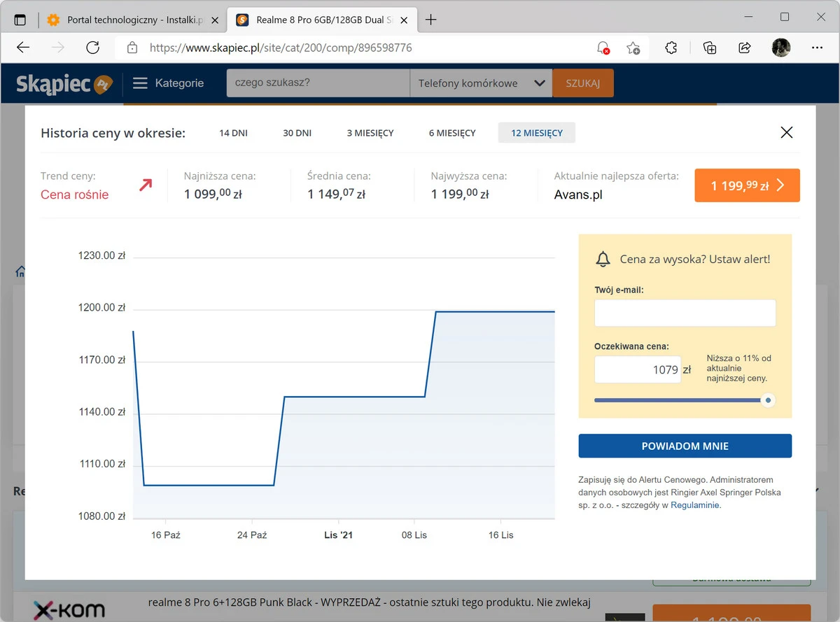Click the Share icon in toolbar
840x622 pixels.
point(745,48)
